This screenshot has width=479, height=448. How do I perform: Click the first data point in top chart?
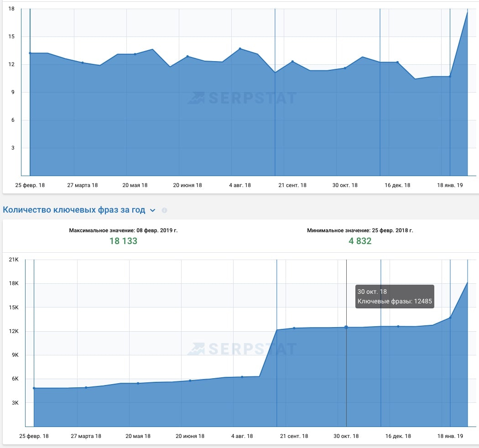[x=30, y=53]
